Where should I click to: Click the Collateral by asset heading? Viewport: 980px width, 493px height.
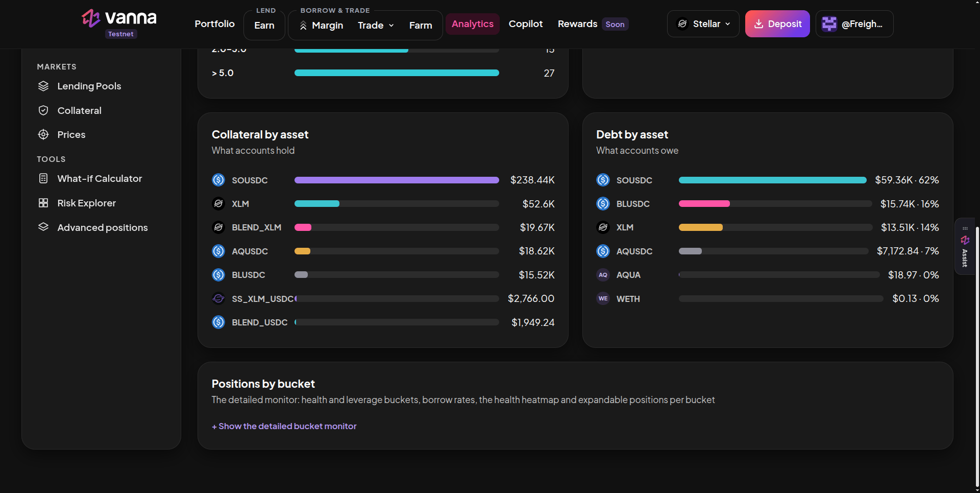coord(260,134)
